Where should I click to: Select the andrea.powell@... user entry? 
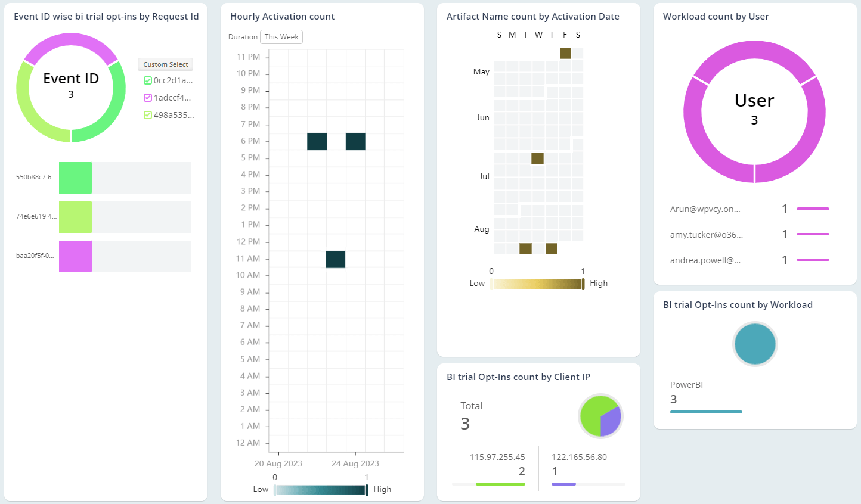coord(706,260)
